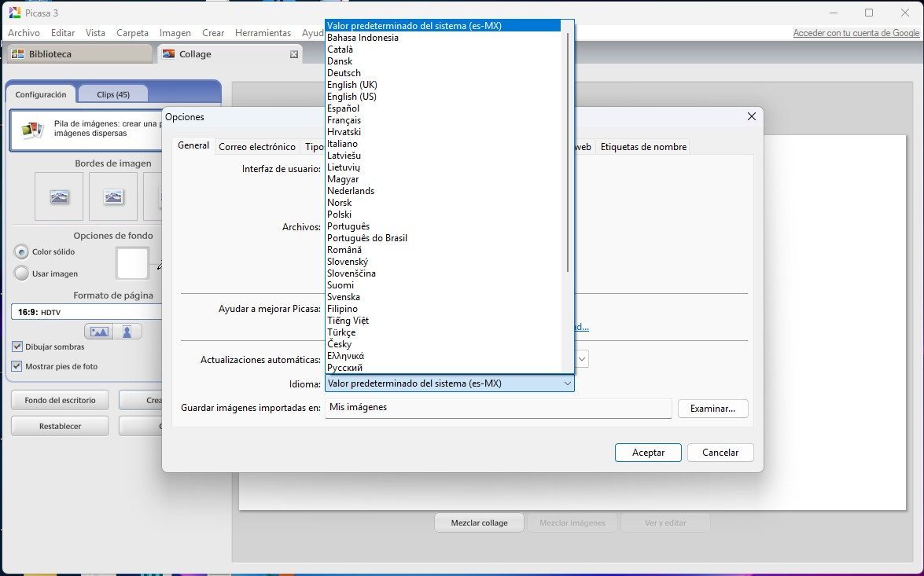Collapse the Idioma combo box
Viewport: 924px width, 576px height.
(449, 383)
